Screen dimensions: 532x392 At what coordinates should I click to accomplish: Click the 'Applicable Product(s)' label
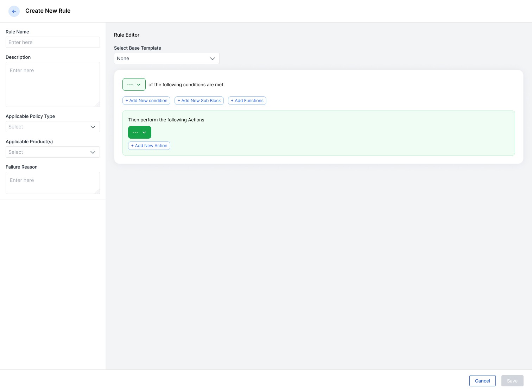(x=29, y=141)
